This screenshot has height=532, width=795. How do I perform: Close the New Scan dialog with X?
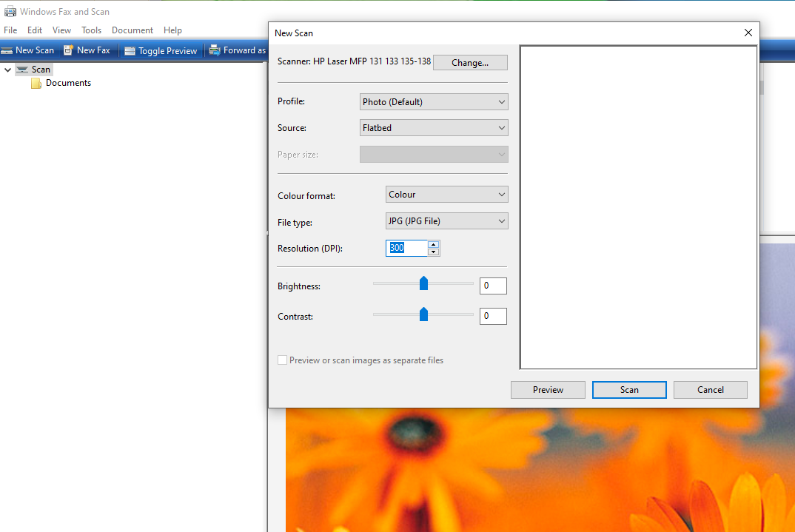pos(748,33)
